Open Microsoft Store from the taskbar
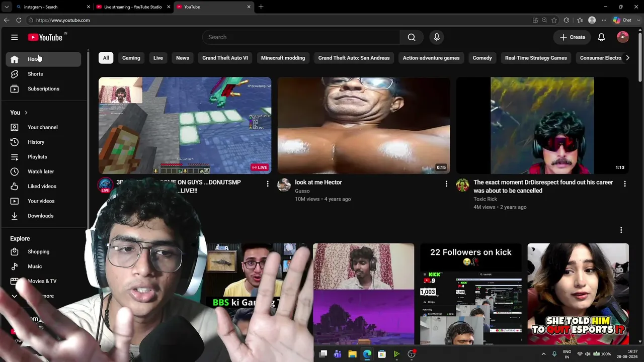Screen dimensions: 644x362 coord(382,354)
